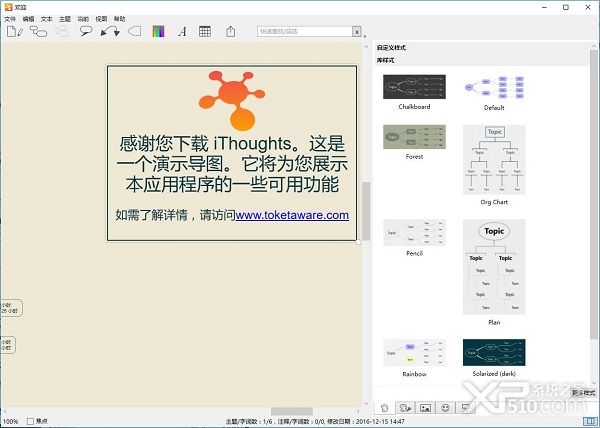
Task: Open the 文件 menu
Action: tap(10, 19)
